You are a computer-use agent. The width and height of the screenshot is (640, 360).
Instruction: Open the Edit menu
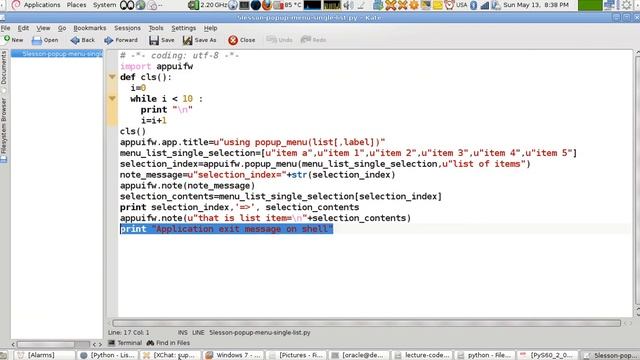[x=23, y=28]
